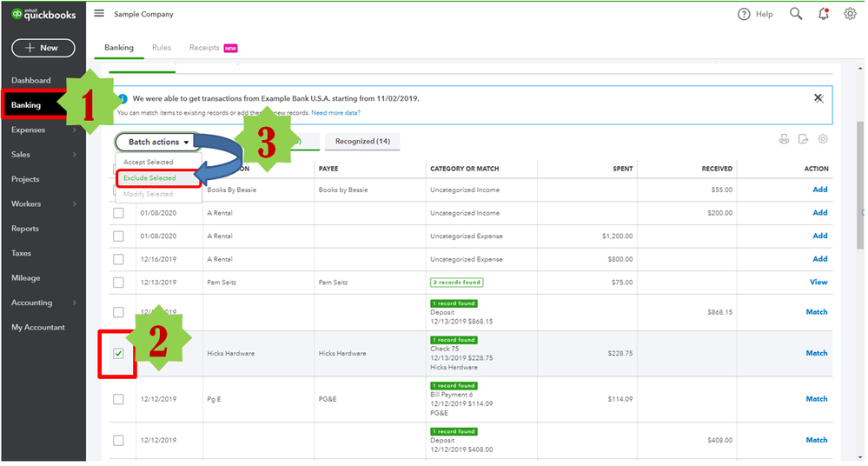This screenshot has width=868, height=466.
Task: Choose Exclude Selected from Batch actions
Action: [x=149, y=178]
